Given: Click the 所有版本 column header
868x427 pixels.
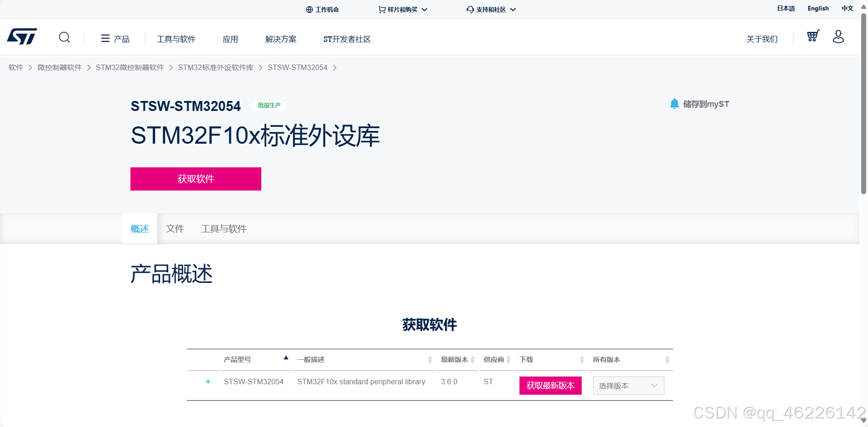Looking at the screenshot, I should click(x=606, y=360).
